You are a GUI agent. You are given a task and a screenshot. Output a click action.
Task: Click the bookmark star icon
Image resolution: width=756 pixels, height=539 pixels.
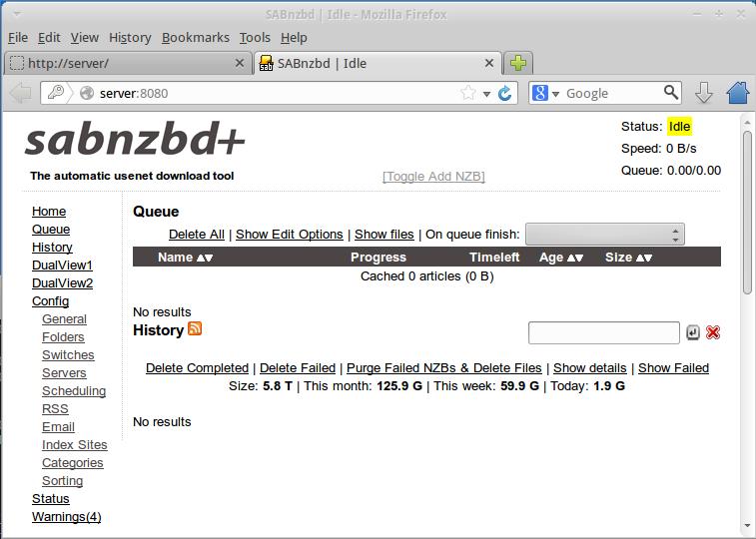point(468,93)
